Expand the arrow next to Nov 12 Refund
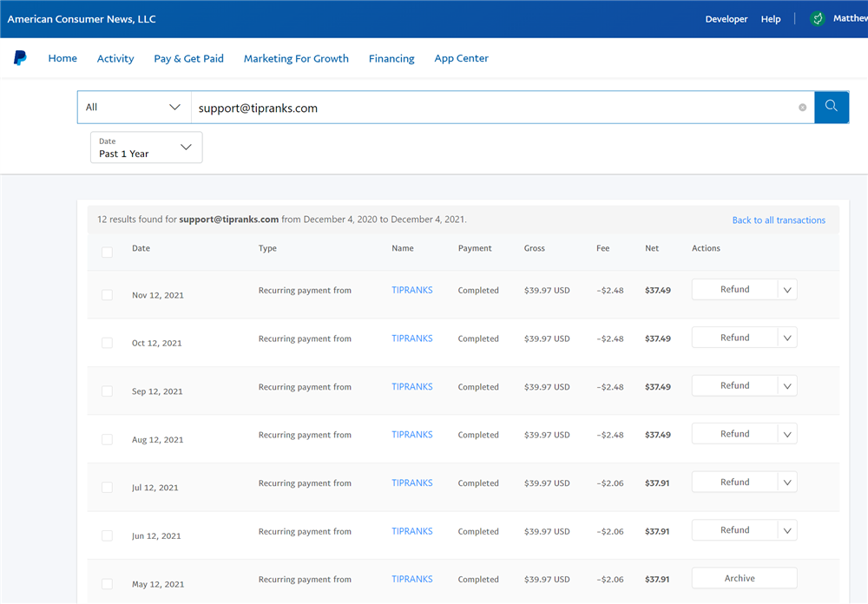The image size is (868, 604). point(787,290)
